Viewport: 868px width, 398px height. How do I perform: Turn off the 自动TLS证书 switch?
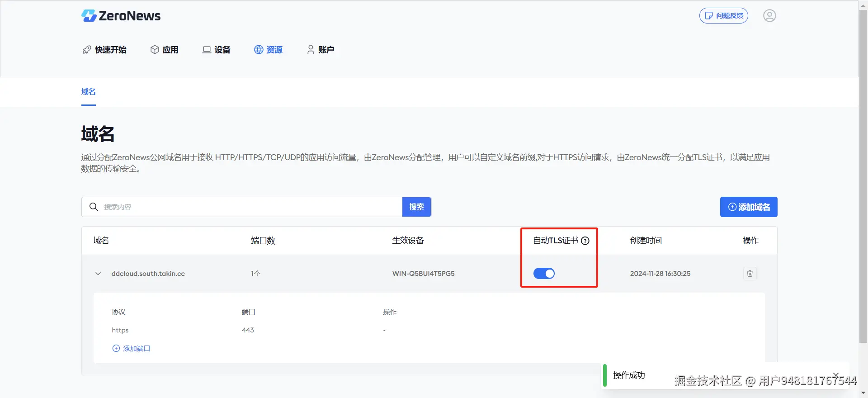pos(544,274)
